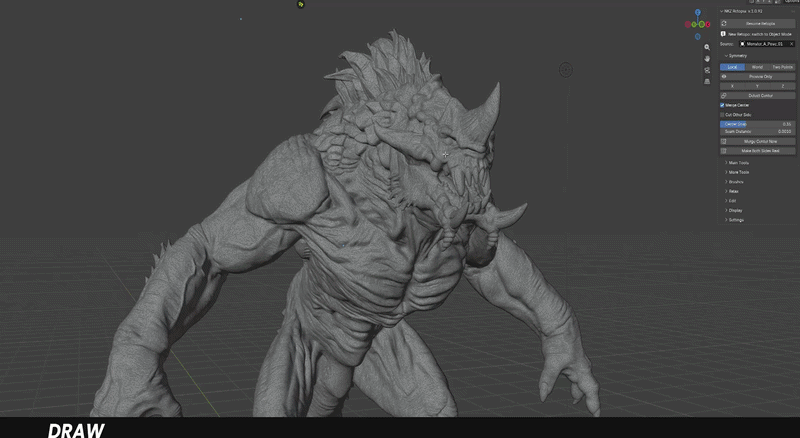Click the info icon beside New Retopo message

[723, 34]
